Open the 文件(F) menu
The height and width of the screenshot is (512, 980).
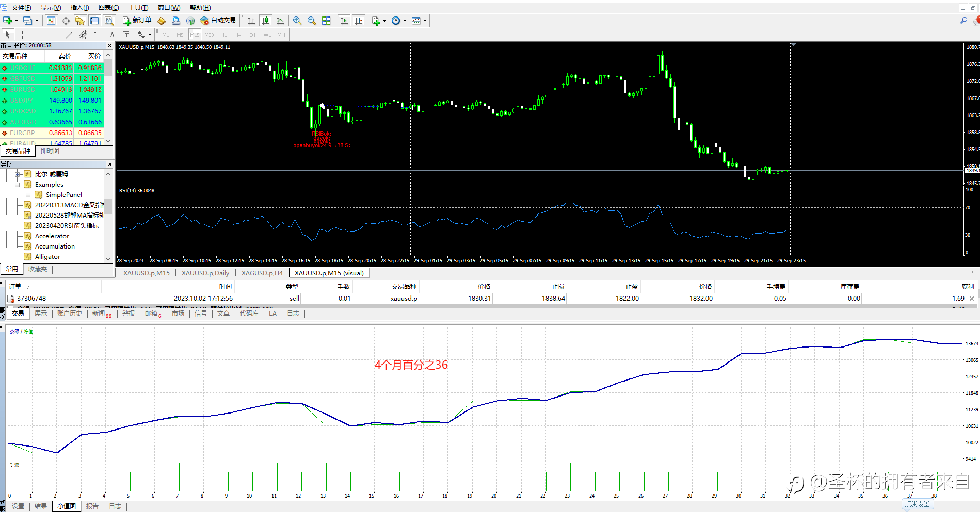(x=21, y=7)
